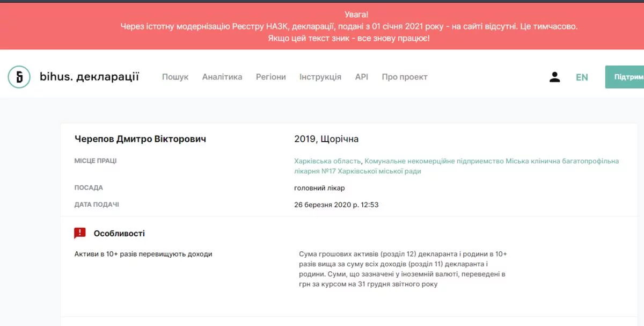The width and height of the screenshot is (644, 326).
Task: Click the red exclamation warning icon
Action: click(80, 233)
